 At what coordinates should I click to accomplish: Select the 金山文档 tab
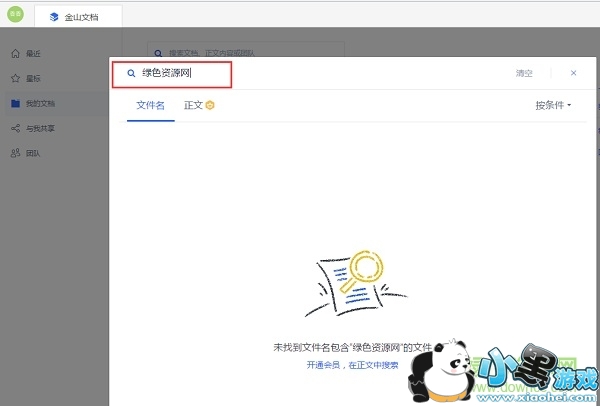tap(78, 17)
